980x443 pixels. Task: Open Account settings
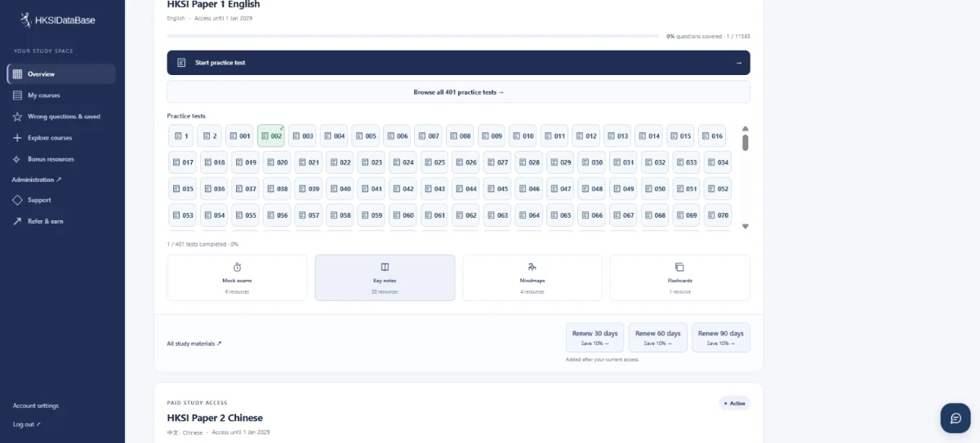coord(36,405)
